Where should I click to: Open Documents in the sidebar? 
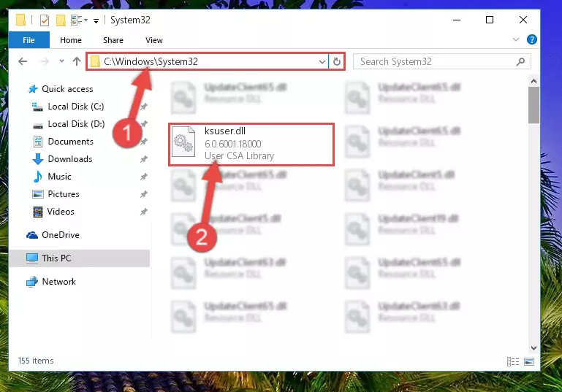point(71,142)
